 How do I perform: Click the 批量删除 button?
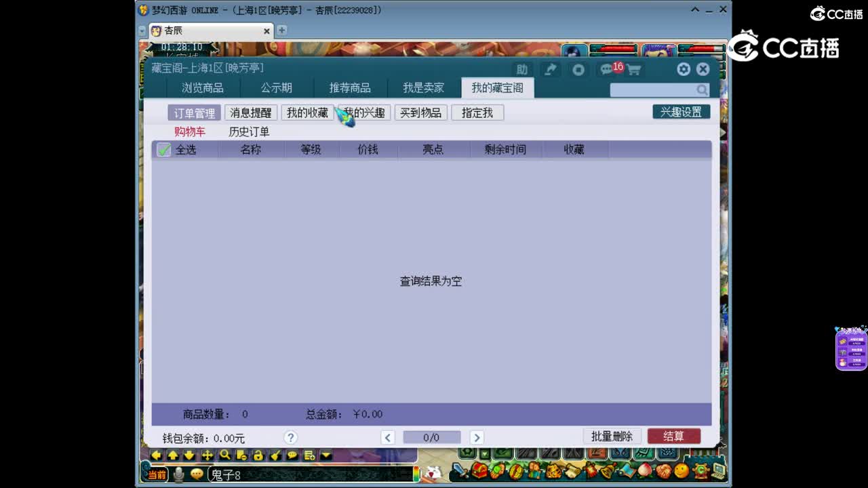pos(612,436)
